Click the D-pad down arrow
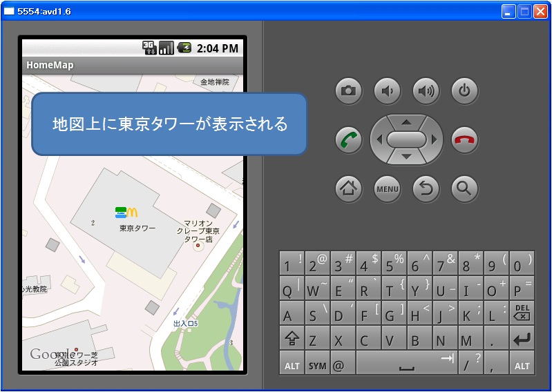The width and height of the screenshot is (552, 392). point(407,157)
